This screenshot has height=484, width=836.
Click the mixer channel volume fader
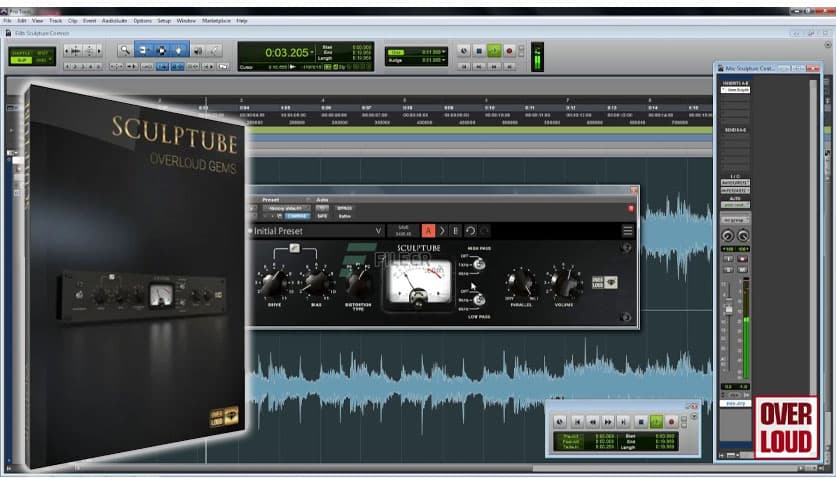tap(729, 309)
